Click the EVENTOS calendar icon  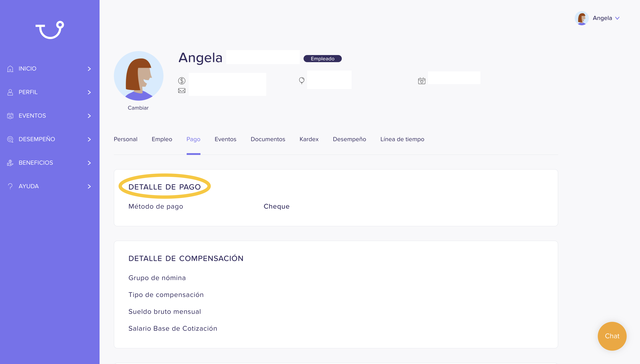[10, 116]
